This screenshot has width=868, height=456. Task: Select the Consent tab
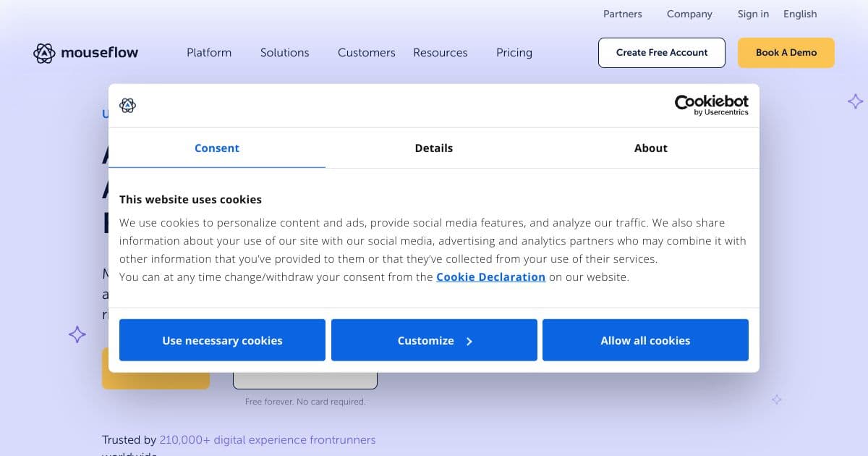[x=217, y=148]
